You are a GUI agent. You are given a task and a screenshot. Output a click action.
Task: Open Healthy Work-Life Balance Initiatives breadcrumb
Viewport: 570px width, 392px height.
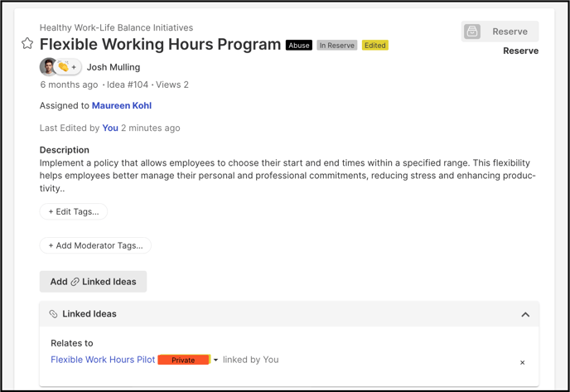[116, 27]
